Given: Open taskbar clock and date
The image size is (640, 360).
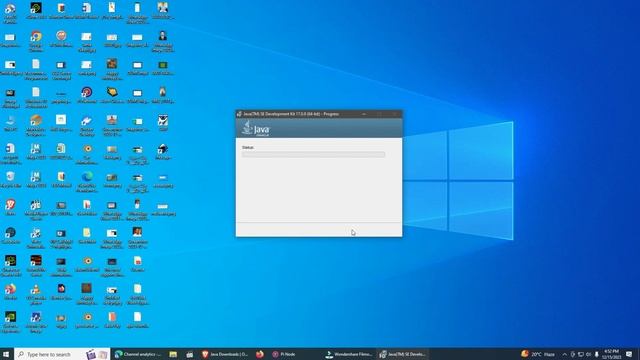Looking at the screenshot, I should point(611,354).
